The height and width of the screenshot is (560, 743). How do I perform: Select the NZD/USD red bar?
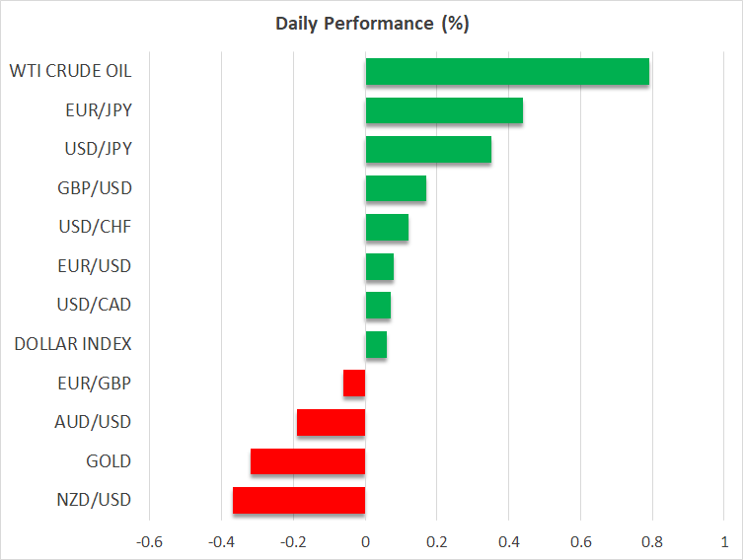click(x=299, y=500)
